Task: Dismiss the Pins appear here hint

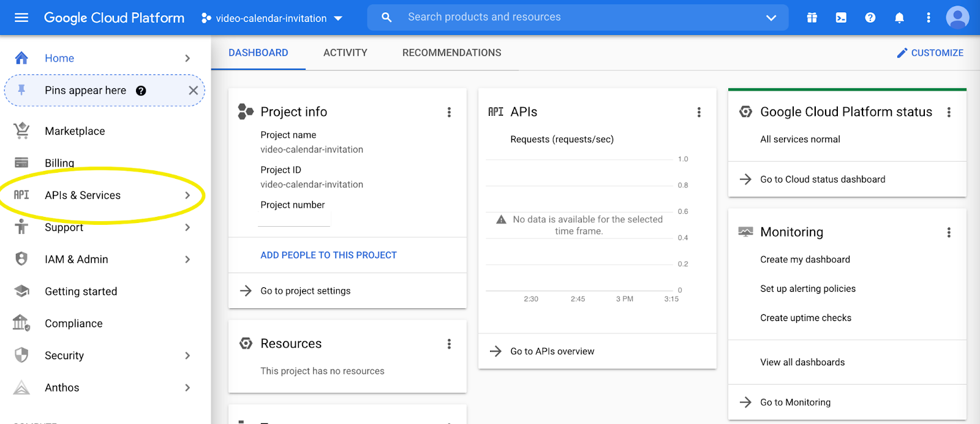Action: pos(193,91)
